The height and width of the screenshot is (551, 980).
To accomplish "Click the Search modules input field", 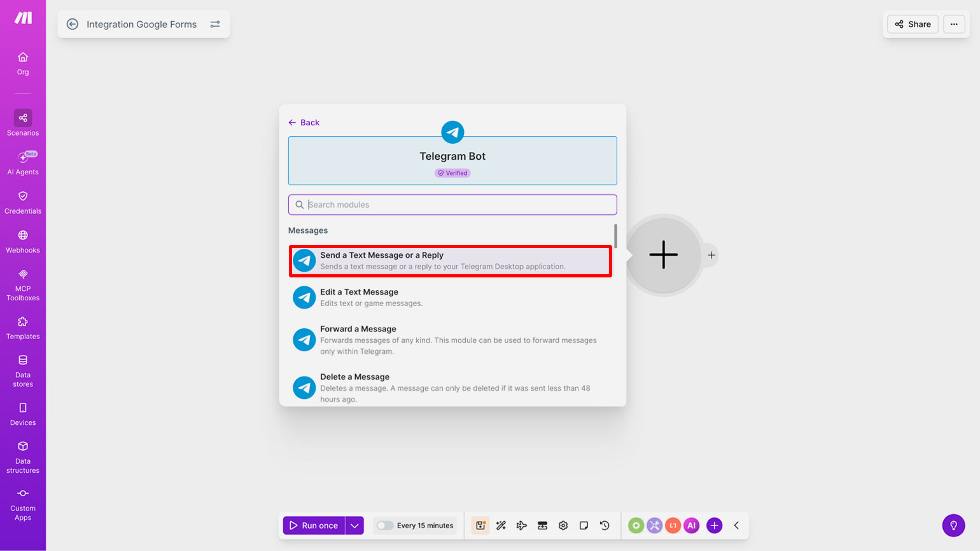I will (452, 205).
